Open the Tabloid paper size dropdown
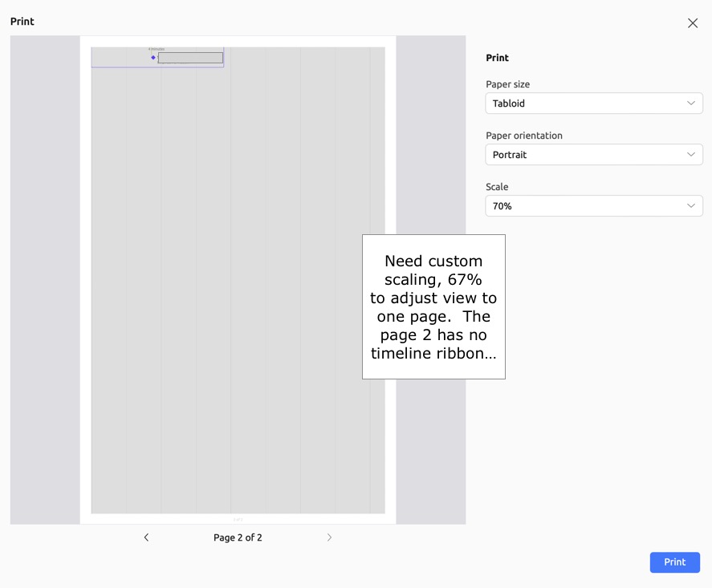 [x=593, y=103]
